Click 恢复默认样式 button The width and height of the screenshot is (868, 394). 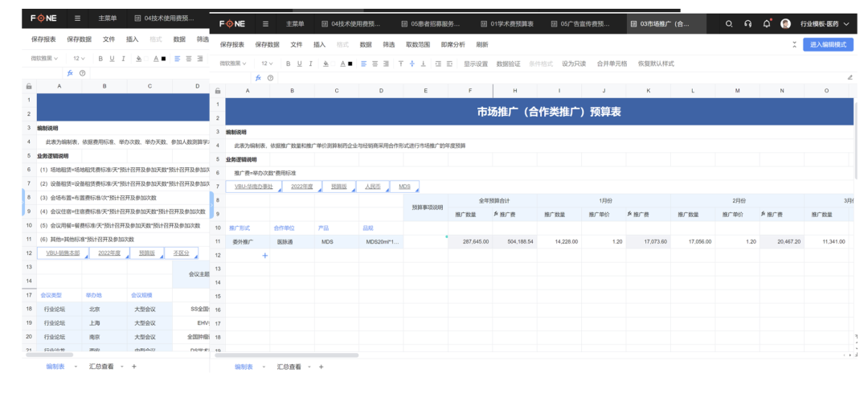[x=656, y=64]
